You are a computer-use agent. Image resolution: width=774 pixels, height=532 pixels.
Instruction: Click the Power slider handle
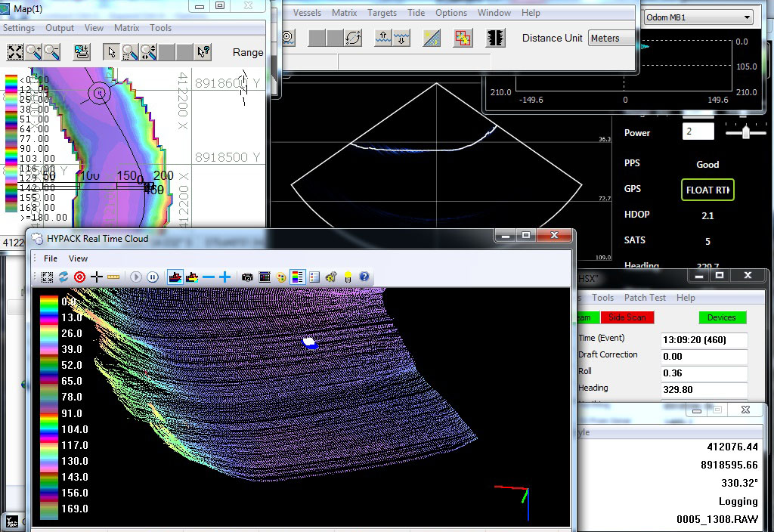tap(746, 131)
